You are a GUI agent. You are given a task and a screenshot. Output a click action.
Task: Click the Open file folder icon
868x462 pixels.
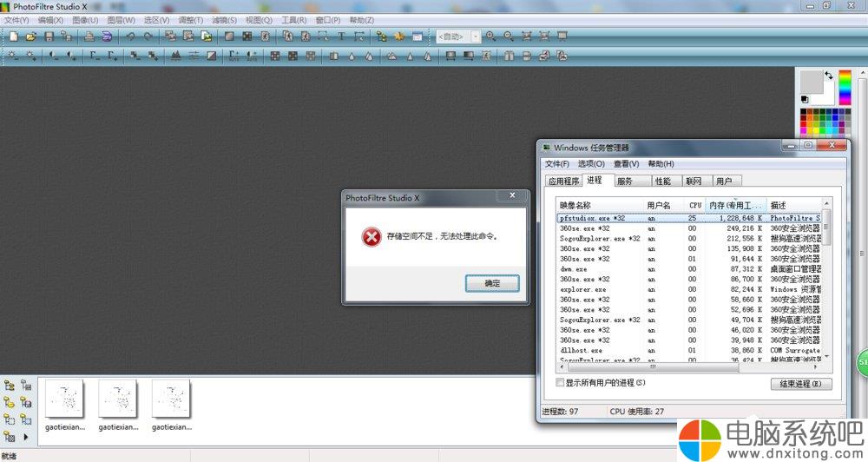(x=31, y=36)
